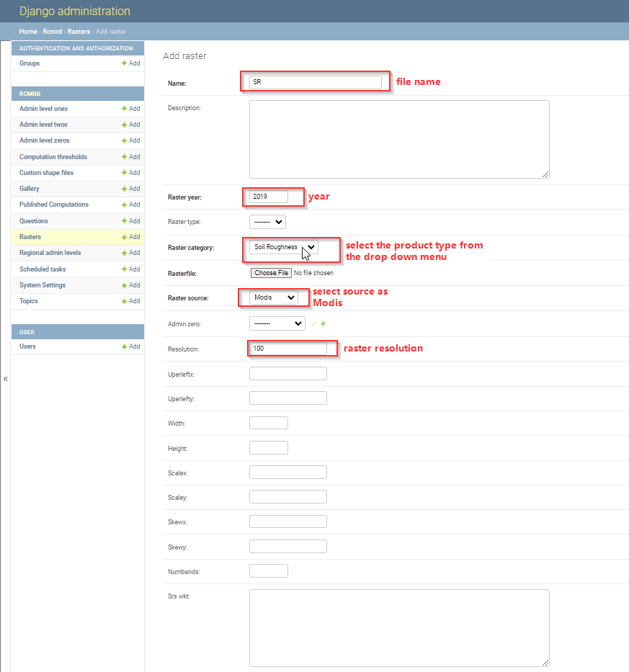This screenshot has height=672, width=629.
Task: Click the Choose File button for Rasterfile
Action: point(271,273)
